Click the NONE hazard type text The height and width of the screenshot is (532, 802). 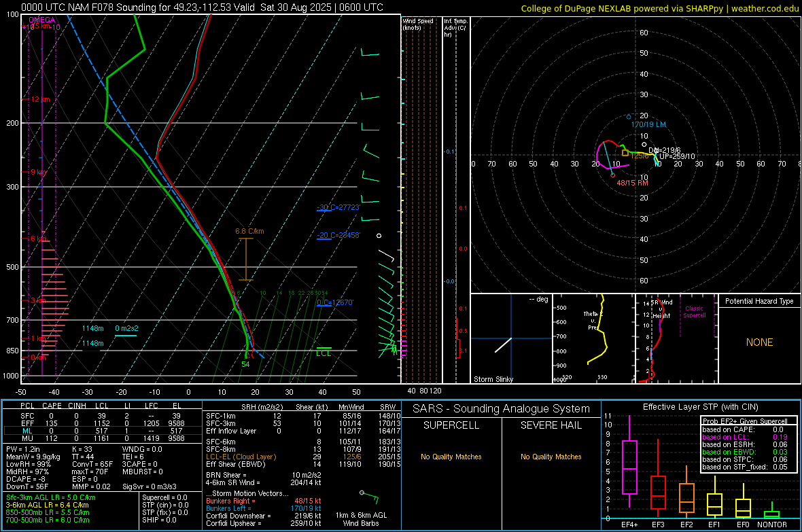(759, 342)
